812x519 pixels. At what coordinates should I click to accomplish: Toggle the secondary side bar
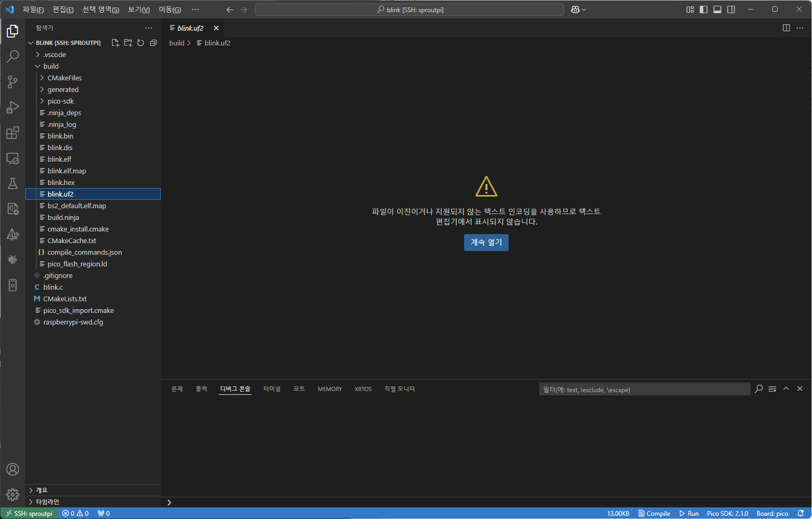tap(731, 10)
